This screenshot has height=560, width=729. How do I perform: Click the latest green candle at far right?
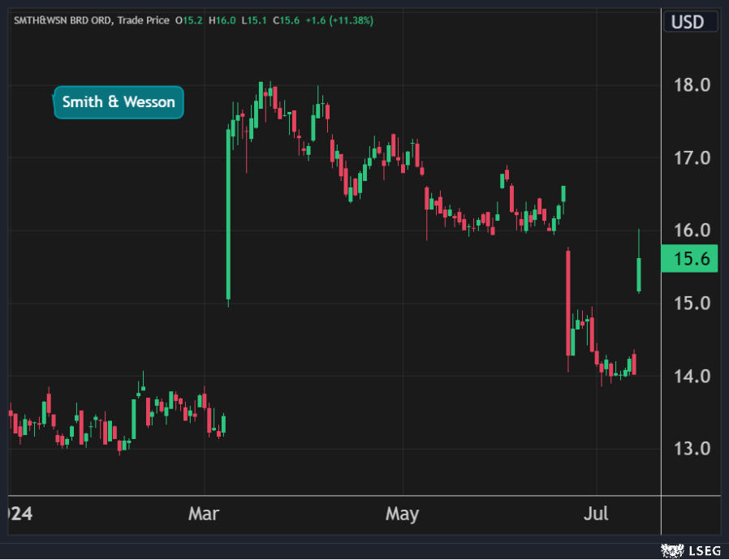[x=640, y=274]
